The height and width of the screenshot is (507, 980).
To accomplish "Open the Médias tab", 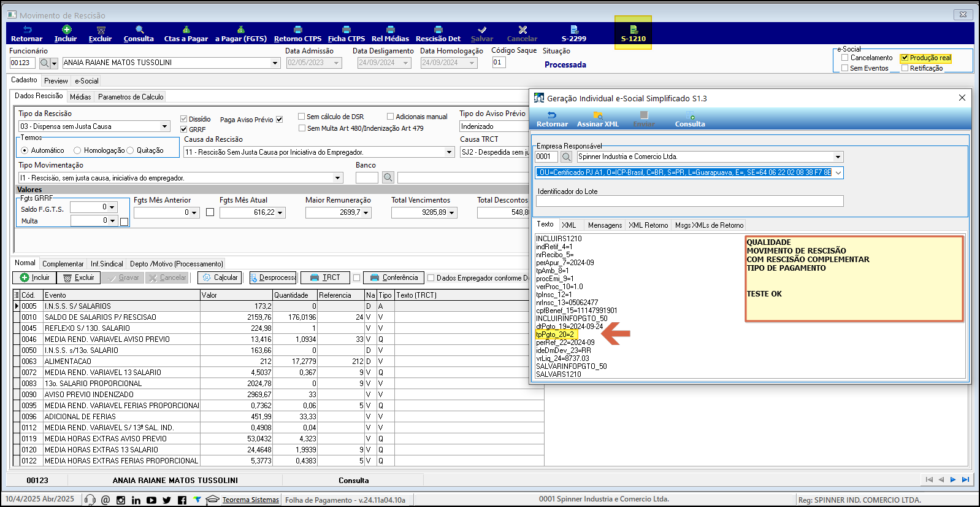I will (x=80, y=97).
